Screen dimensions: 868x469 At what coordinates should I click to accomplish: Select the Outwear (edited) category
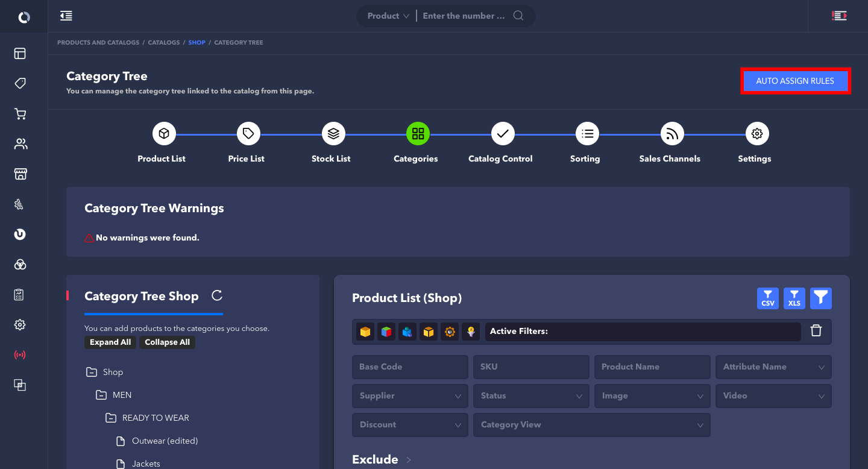coord(165,441)
